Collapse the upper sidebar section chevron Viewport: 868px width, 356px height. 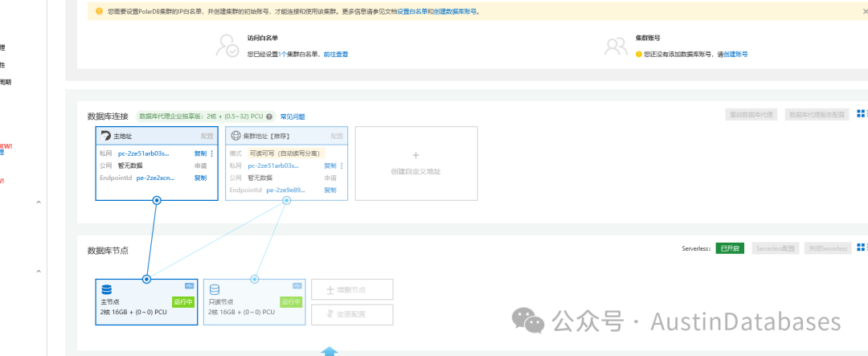pyautogui.click(x=39, y=203)
